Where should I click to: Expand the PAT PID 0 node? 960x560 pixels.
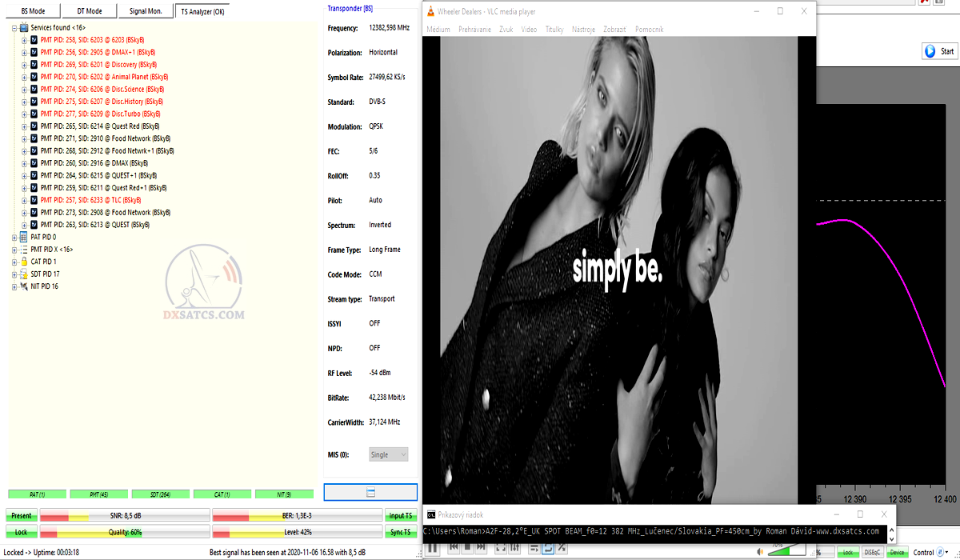(14, 237)
